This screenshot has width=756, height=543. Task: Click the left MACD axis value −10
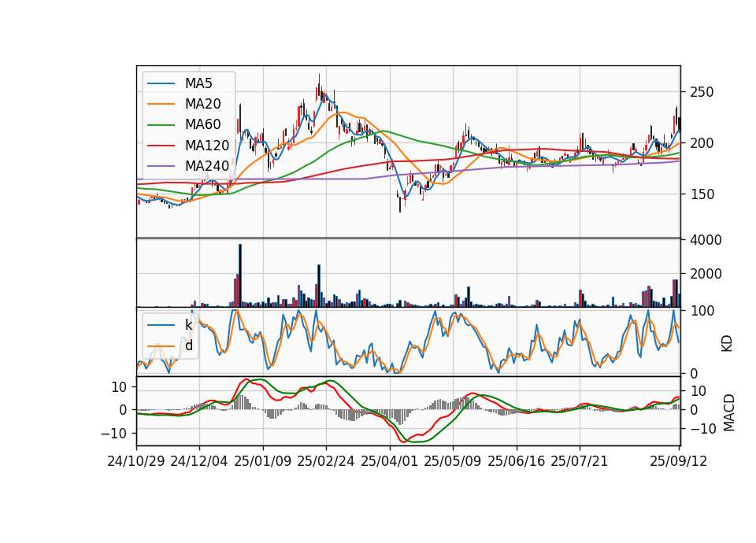113,433
